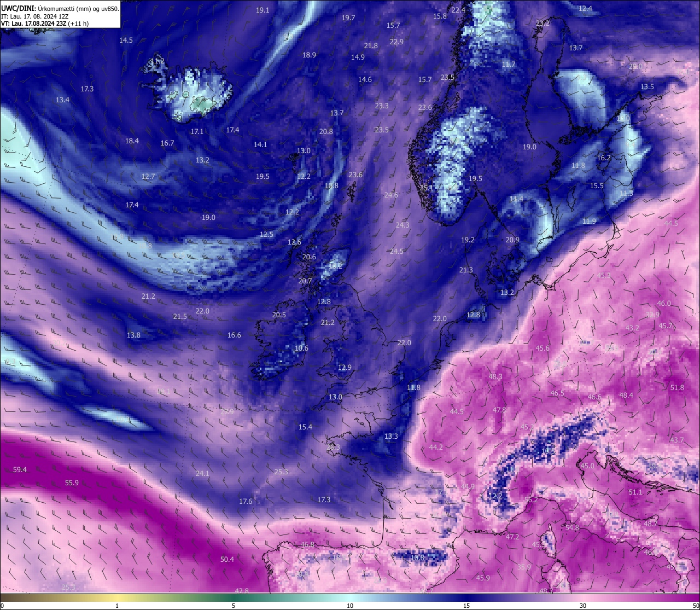Click the 19.1 value at the top

[x=262, y=10]
